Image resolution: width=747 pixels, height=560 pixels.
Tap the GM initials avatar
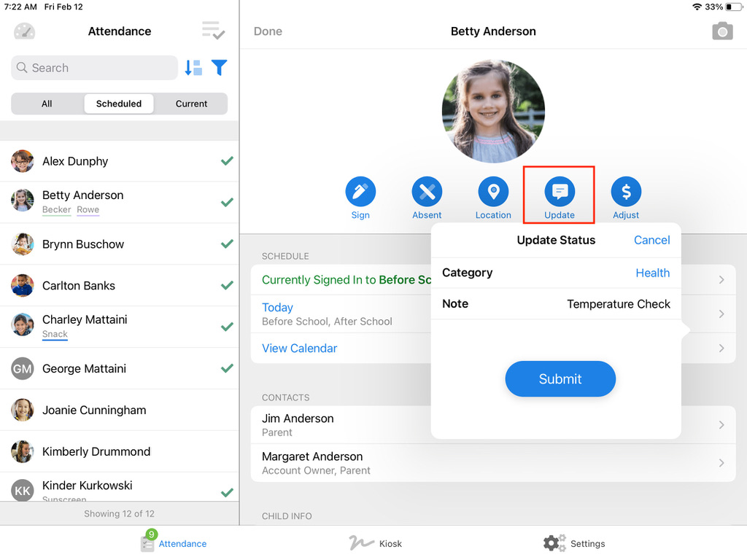tap(23, 368)
